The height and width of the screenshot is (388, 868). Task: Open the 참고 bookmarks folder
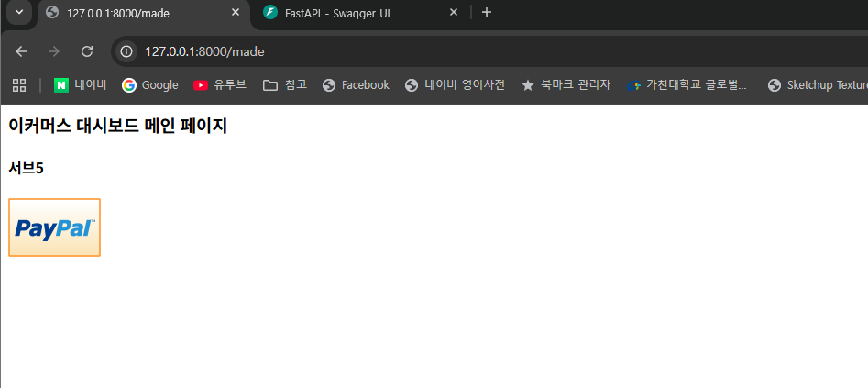(x=285, y=84)
